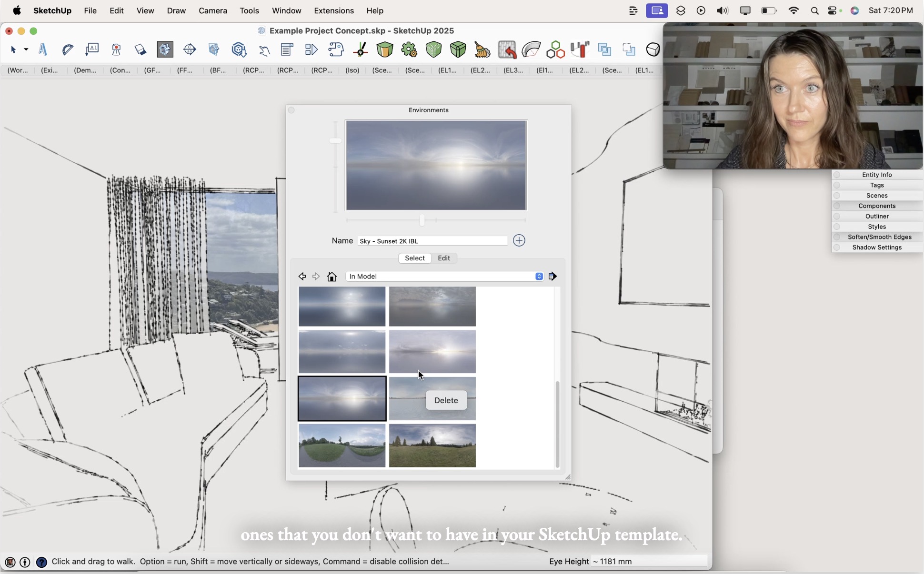
Task: Click the broom CleanUp toolbar icon
Action: (483, 49)
